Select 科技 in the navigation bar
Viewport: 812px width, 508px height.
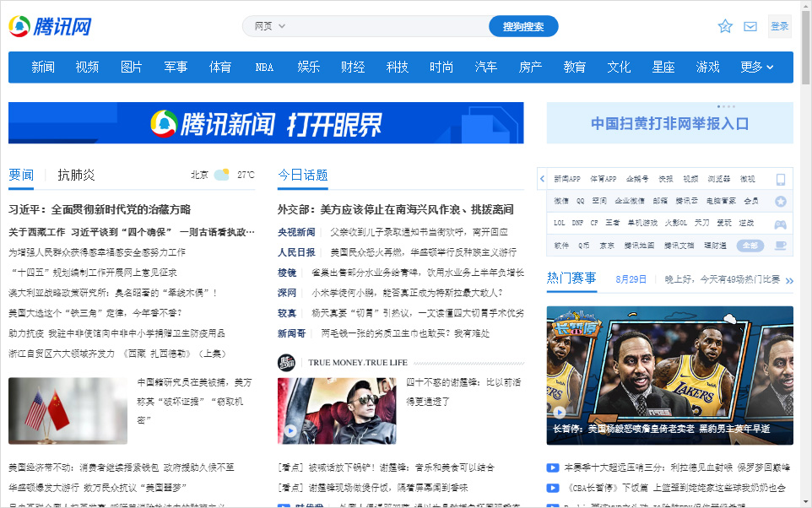click(398, 67)
